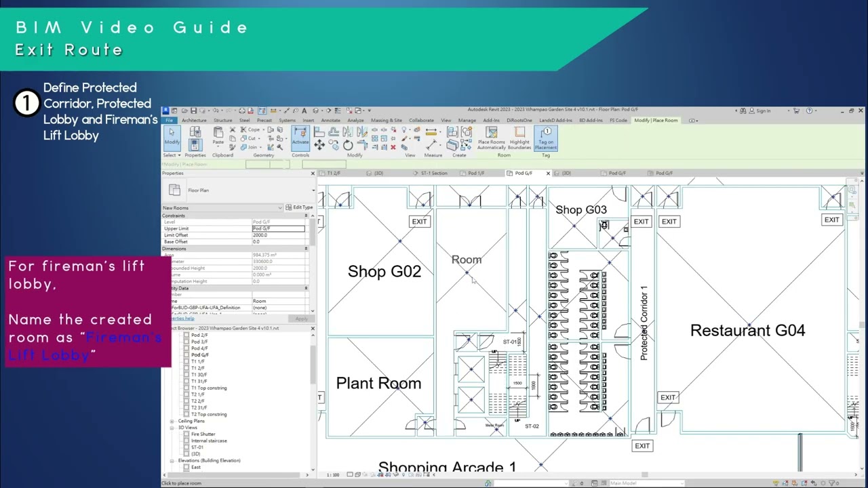Click the Join geometry tool
This screenshot has width=868, height=488.
tap(251, 147)
